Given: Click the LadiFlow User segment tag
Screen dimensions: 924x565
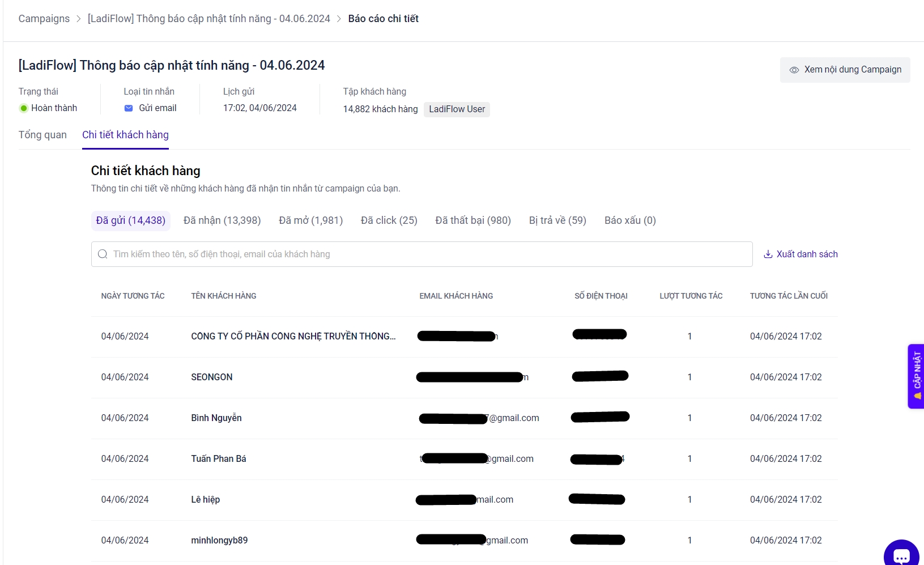Looking at the screenshot, I should [x=457, y=109].
